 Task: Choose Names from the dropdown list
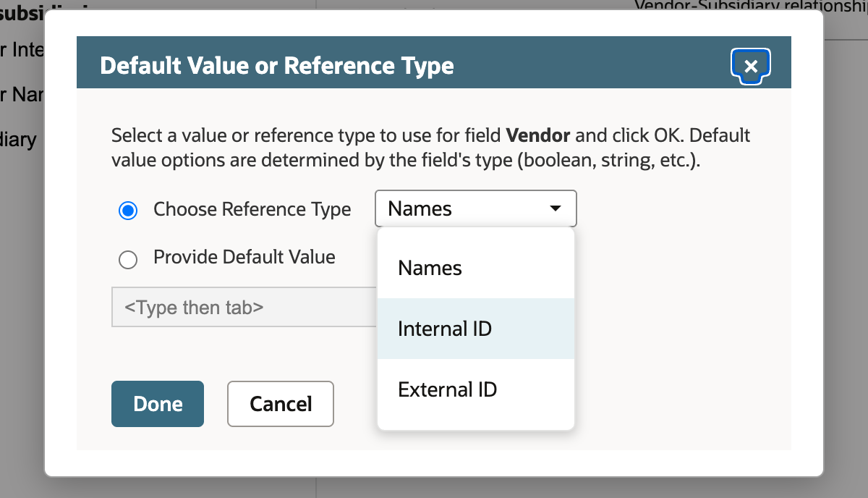click(476, 268)
